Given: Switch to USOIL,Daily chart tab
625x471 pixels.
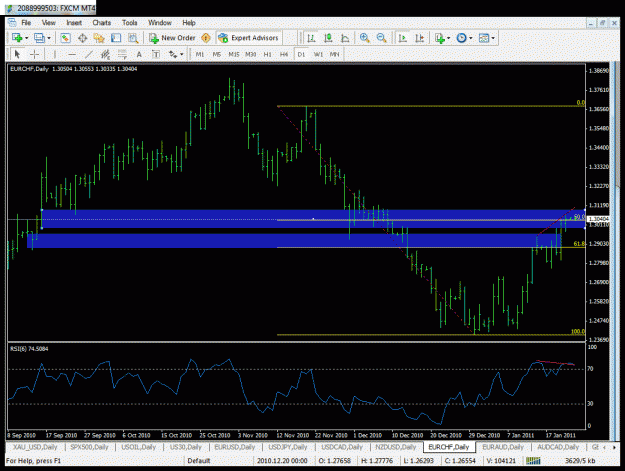Looking at the screenshot, I should [138, 447].
